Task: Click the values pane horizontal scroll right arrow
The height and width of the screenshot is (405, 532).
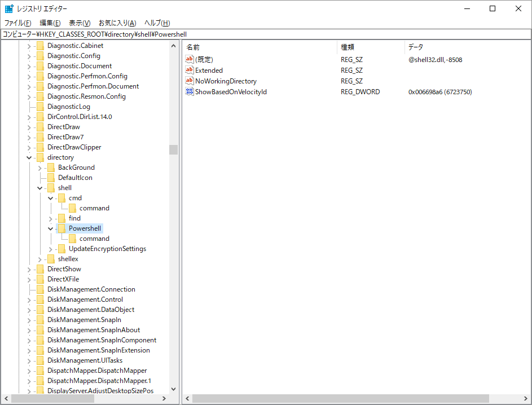Action: [526, 399]
